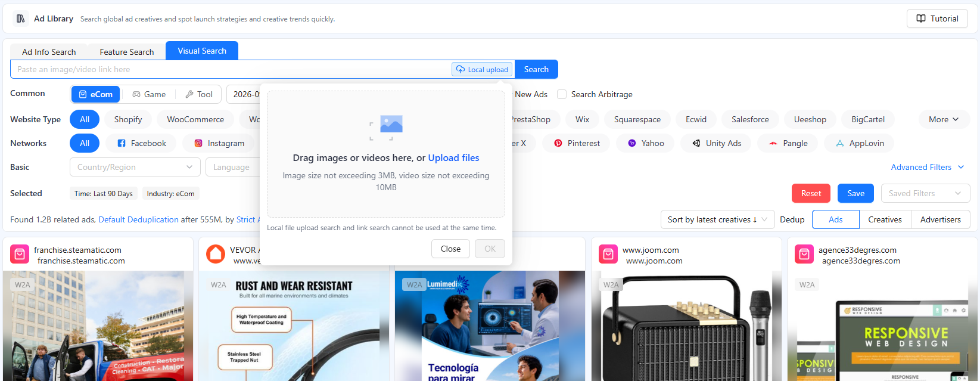Expand More website types
The width and height of the screenshot is (980, 381).
point(944,119)
